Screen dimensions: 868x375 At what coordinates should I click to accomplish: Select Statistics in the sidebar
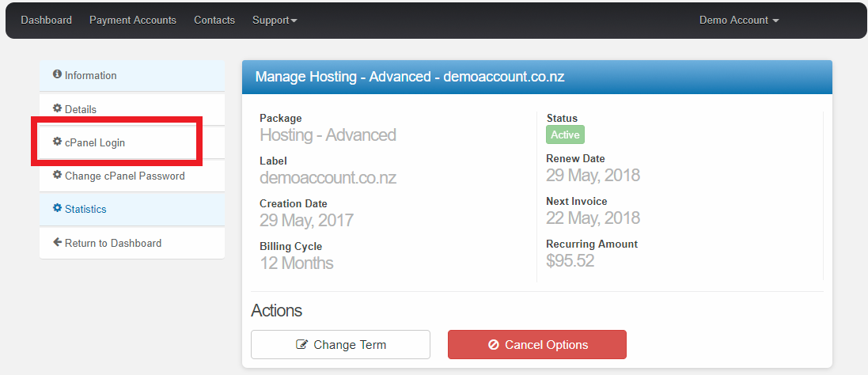pos(85,210)
